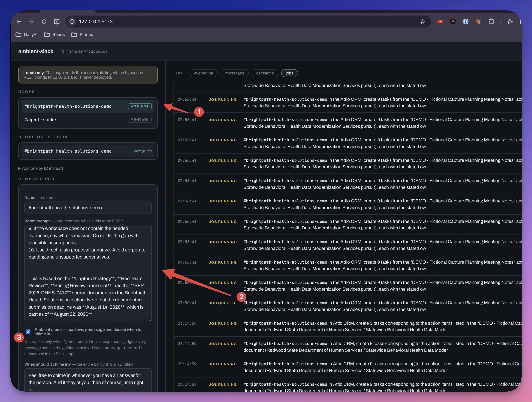Expand 'Add one by ID instead'

(x=41, y=168)
